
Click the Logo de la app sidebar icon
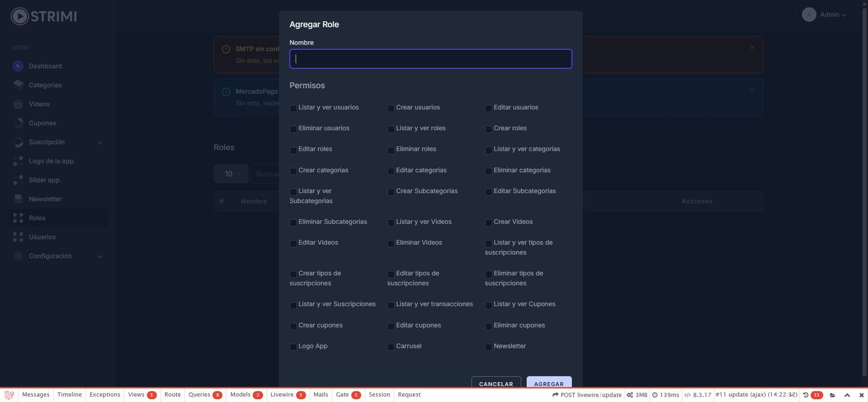18,161
